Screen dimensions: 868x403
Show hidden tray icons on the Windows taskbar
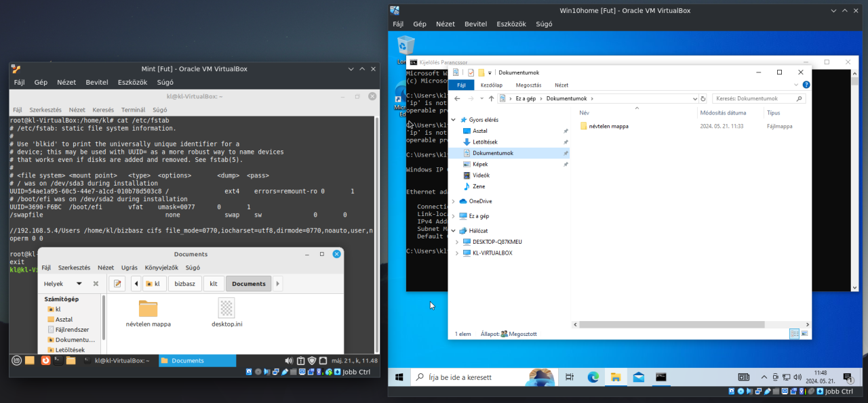click(x=764, y=377)
